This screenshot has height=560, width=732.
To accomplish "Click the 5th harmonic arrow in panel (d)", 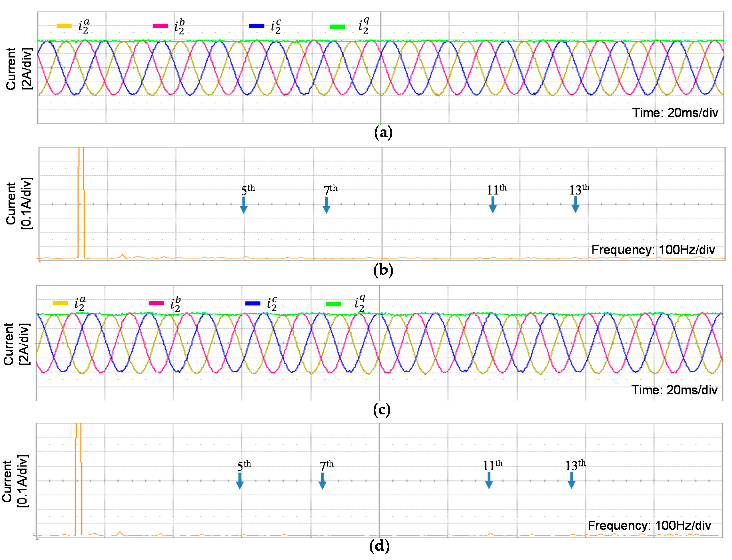I will (240, 481).
